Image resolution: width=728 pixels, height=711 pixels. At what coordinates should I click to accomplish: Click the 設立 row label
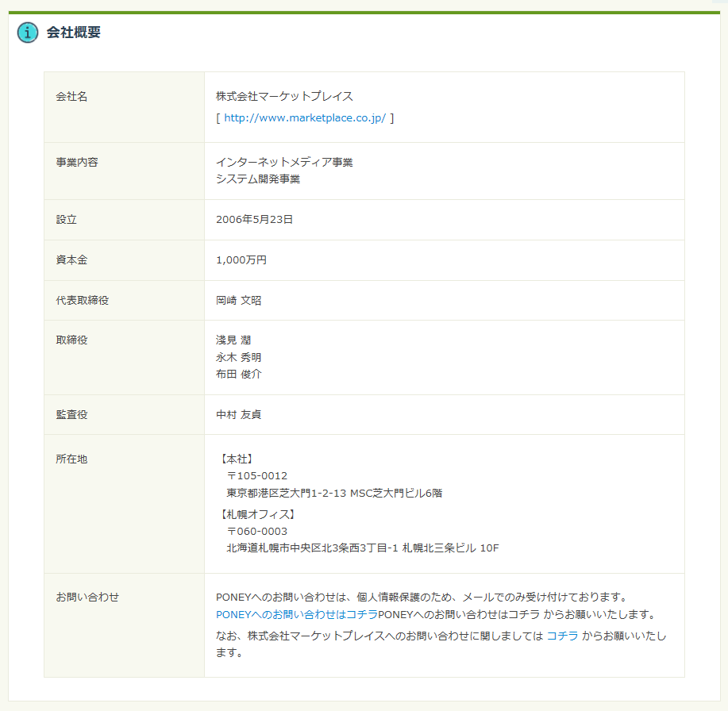pos(67,220)
